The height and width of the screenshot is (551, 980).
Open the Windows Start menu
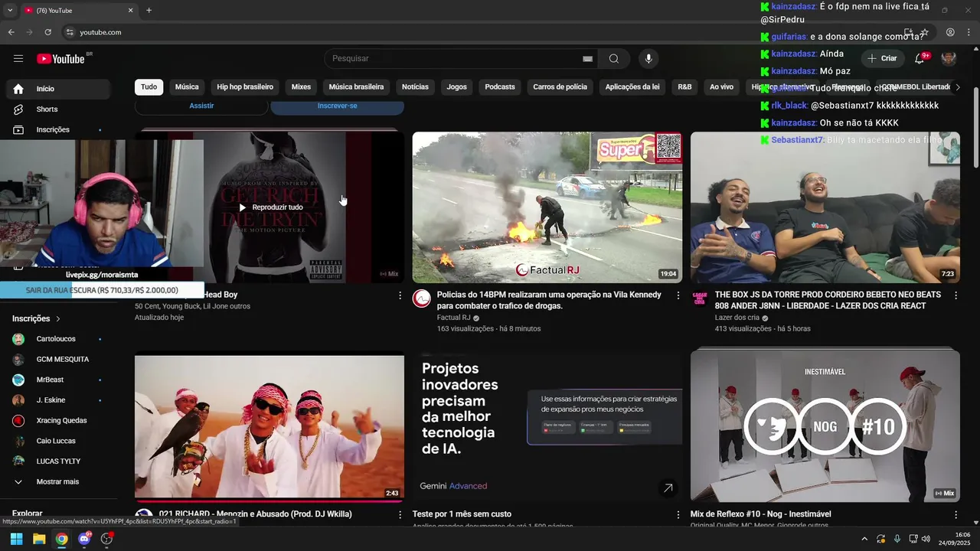pos(16,539)
